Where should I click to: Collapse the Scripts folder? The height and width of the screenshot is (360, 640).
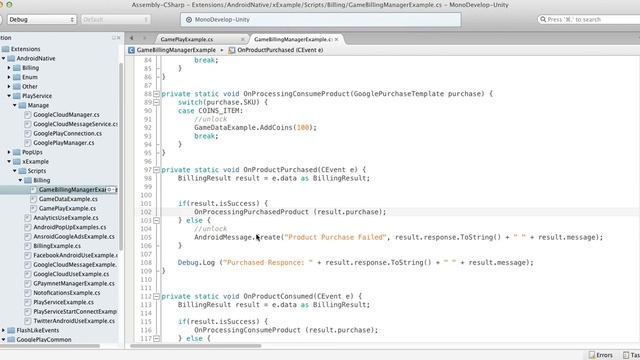(x=15, y=171)
